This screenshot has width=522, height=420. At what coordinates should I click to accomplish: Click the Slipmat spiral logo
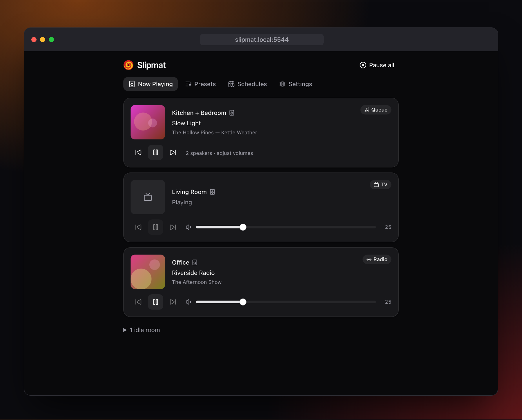coord(128,65)
